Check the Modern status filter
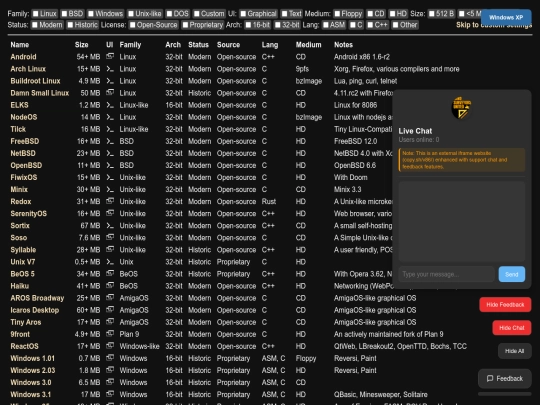This screenshot has height=405, width=540. coord(35,25)
